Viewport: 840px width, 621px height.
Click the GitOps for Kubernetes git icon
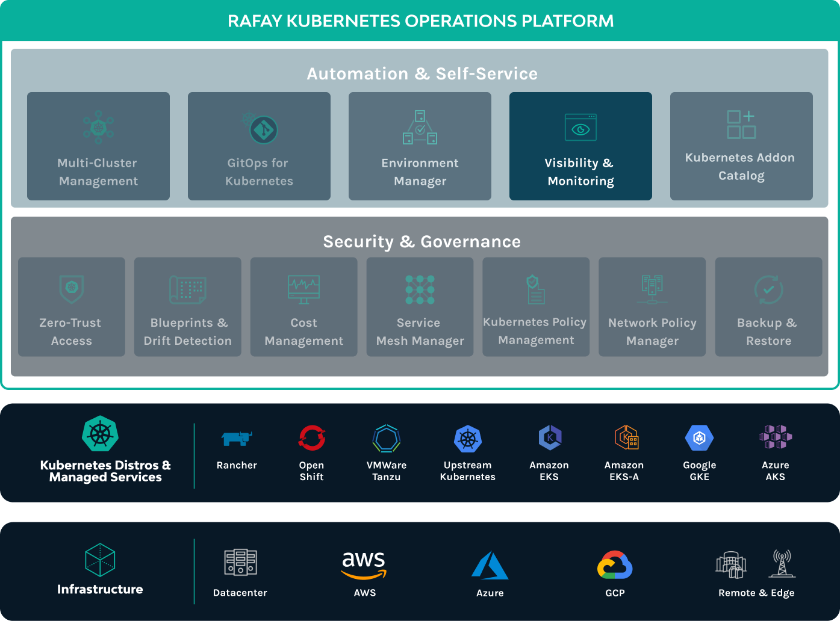tap(260, 128)
